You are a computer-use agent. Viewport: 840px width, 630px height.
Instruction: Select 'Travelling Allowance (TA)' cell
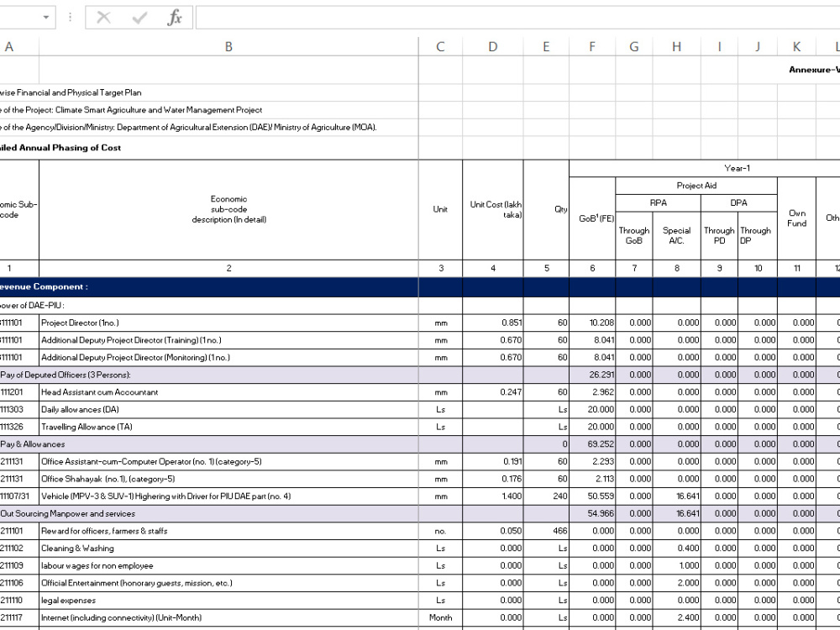(228, 427)
